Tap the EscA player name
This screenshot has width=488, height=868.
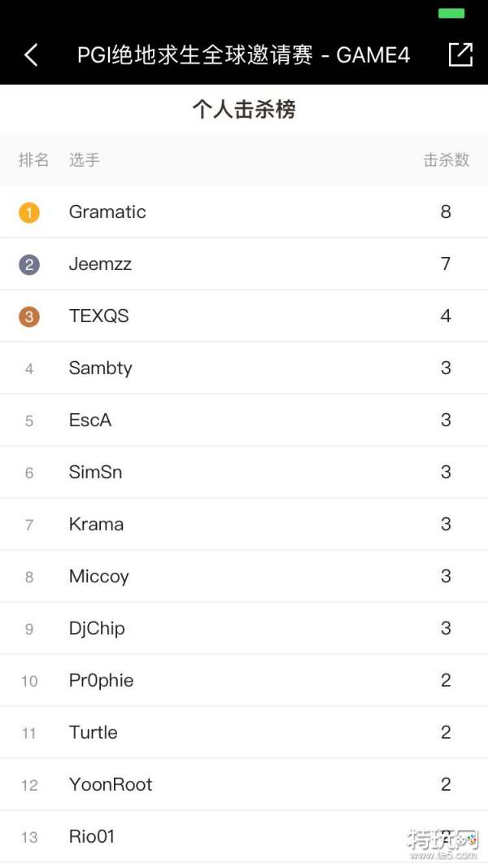(x=89, y=421)
